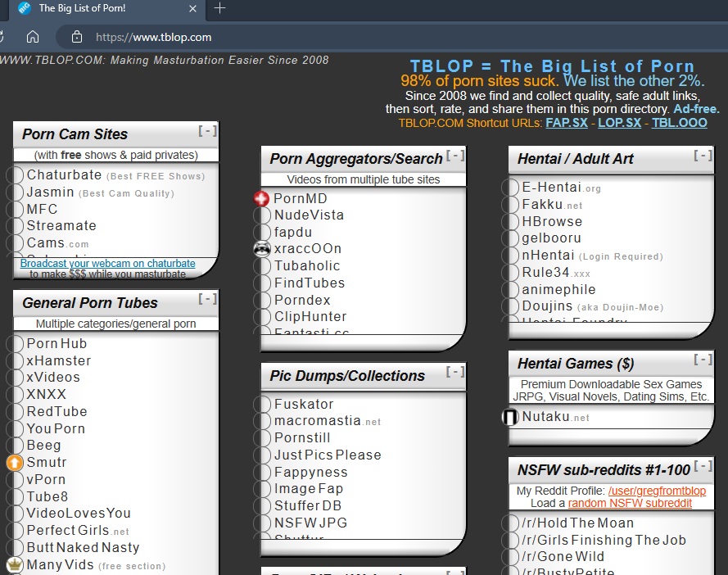Viewport: 728px width, 575px height.
Task: Click the red plus icon beside PornMD
Action: click(x=261, y=199)
